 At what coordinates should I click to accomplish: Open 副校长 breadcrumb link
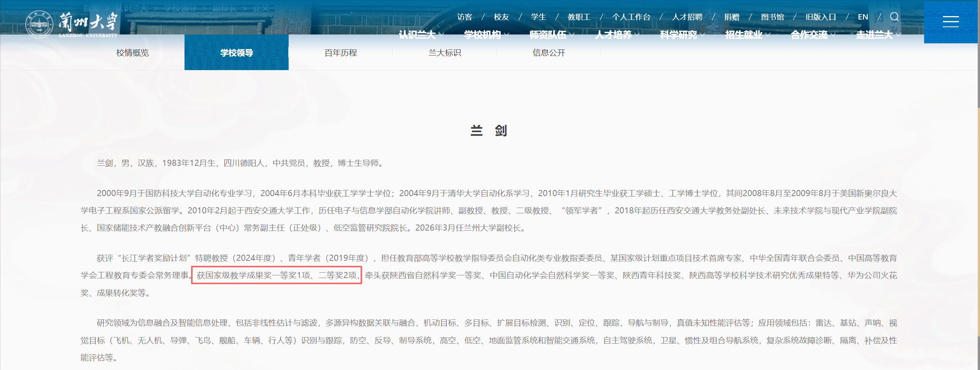tap(225, 8)
